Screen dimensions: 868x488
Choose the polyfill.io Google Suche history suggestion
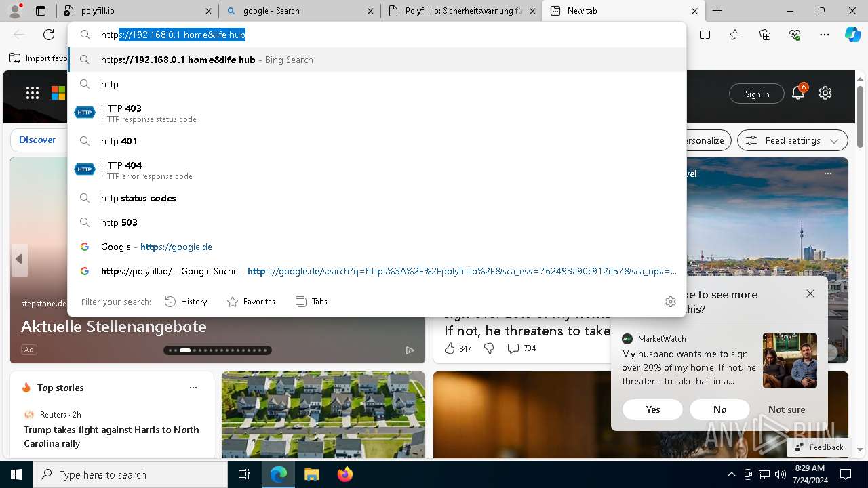[377, 271]
